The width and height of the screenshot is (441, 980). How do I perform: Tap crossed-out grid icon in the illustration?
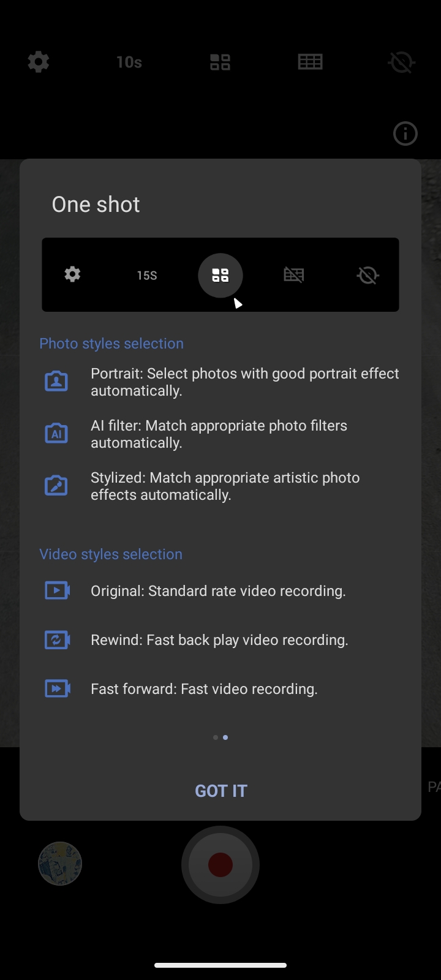[294, 274]
